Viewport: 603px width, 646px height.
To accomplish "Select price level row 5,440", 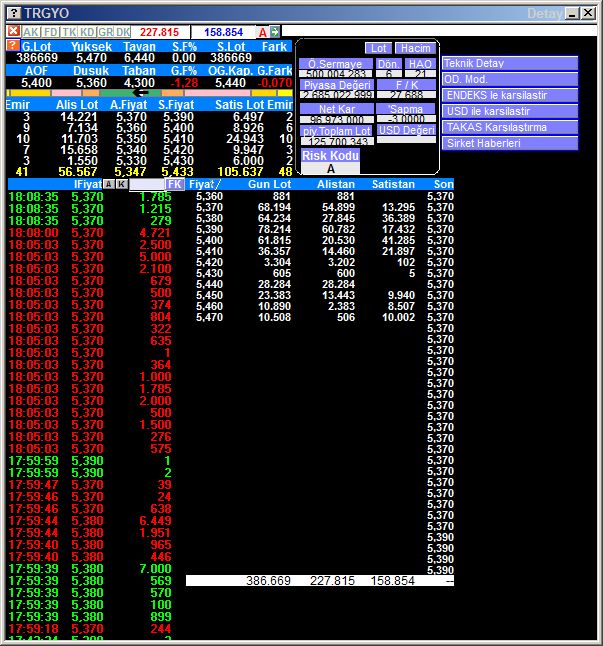I will 320,284.
